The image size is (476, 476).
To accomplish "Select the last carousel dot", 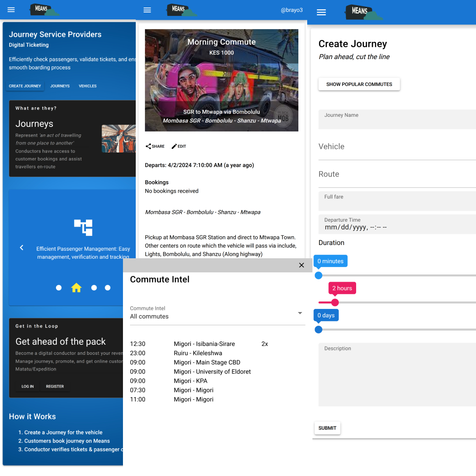I will click(108, 288).
